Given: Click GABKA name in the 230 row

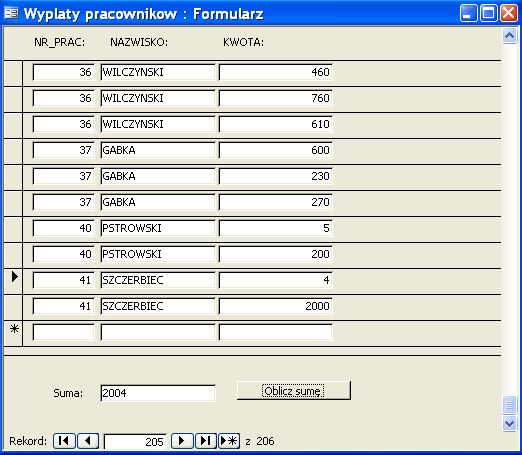Looking at the screenshot, I should [x=158, y=176].
